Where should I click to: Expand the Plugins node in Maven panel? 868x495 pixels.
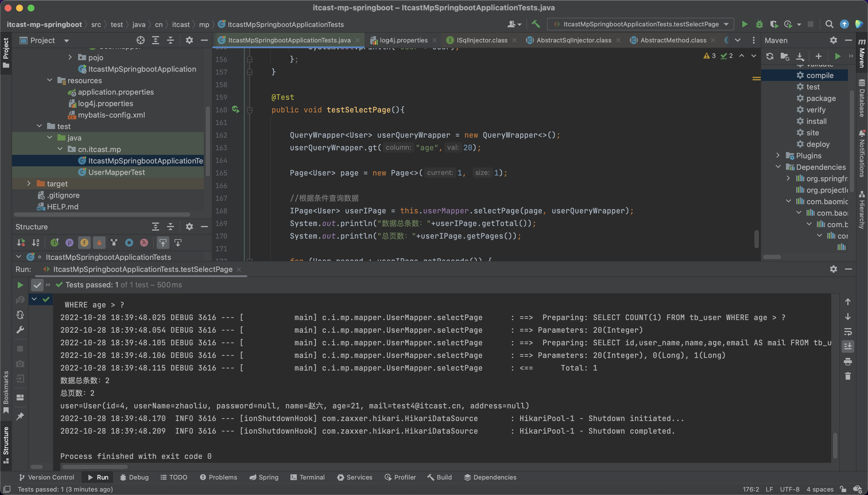[778, 155]
